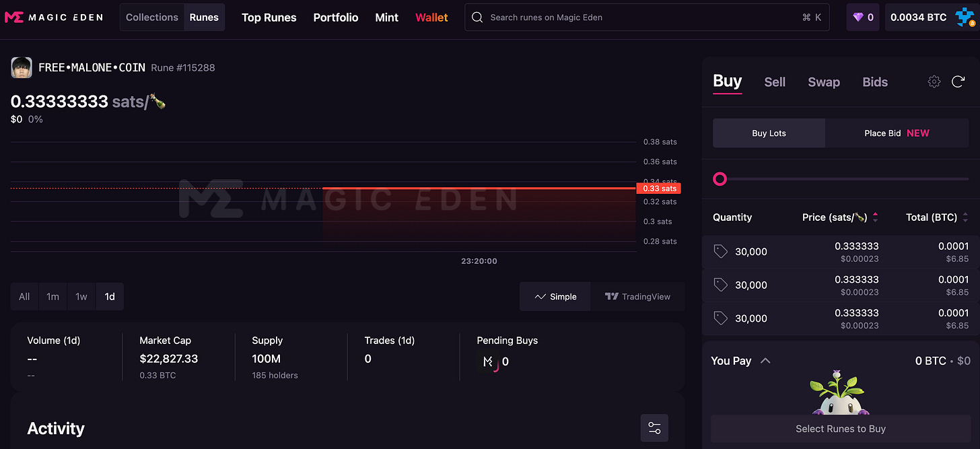Viewport: 980px width, 449px height.
Task: Choose the Buy Lots option
Action: coord(769,133)
